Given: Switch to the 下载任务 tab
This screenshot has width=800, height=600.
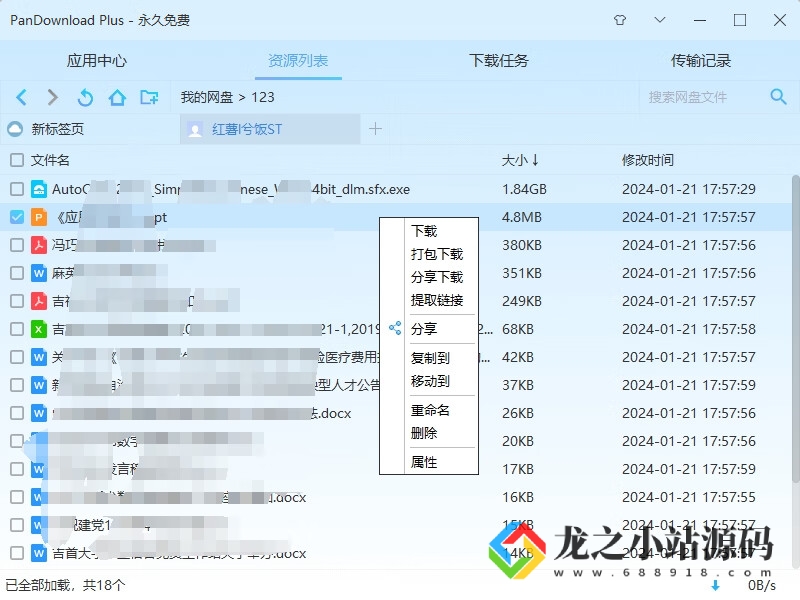Looking at the screenshot, I should tap(498, 61).
